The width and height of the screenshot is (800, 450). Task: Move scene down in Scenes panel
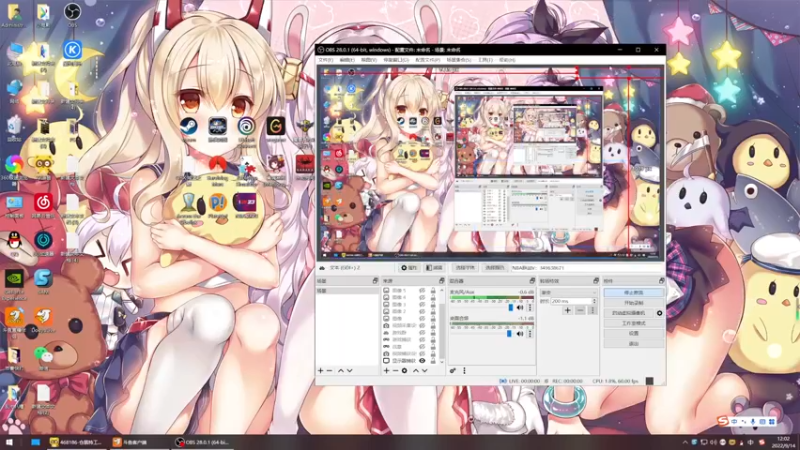[349, 370]
